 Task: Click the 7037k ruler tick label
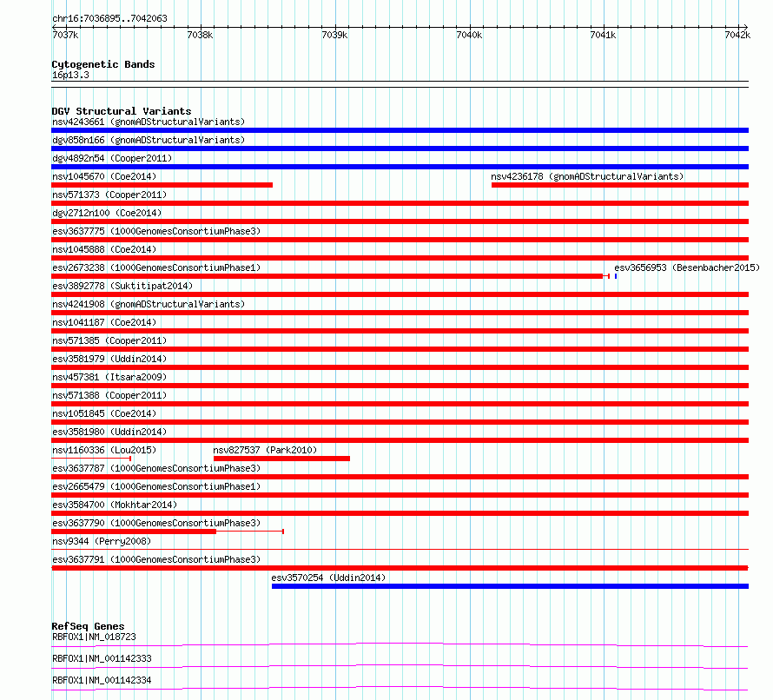pos(65,35)
